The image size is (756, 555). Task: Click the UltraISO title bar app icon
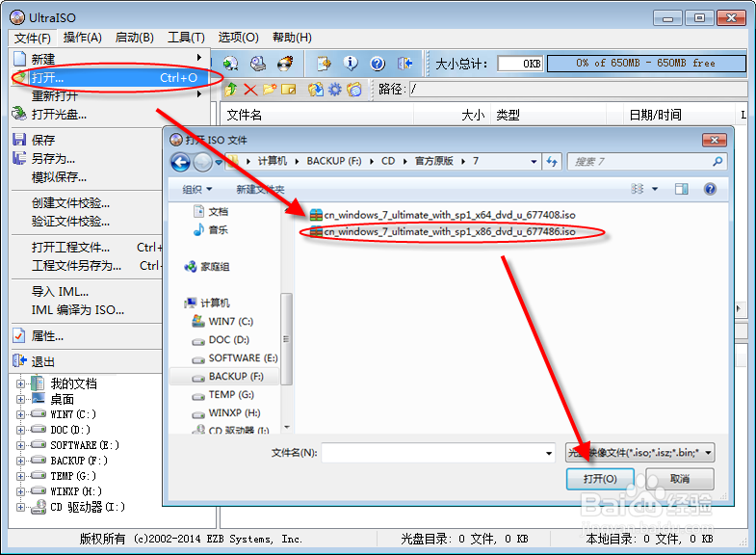17,18
